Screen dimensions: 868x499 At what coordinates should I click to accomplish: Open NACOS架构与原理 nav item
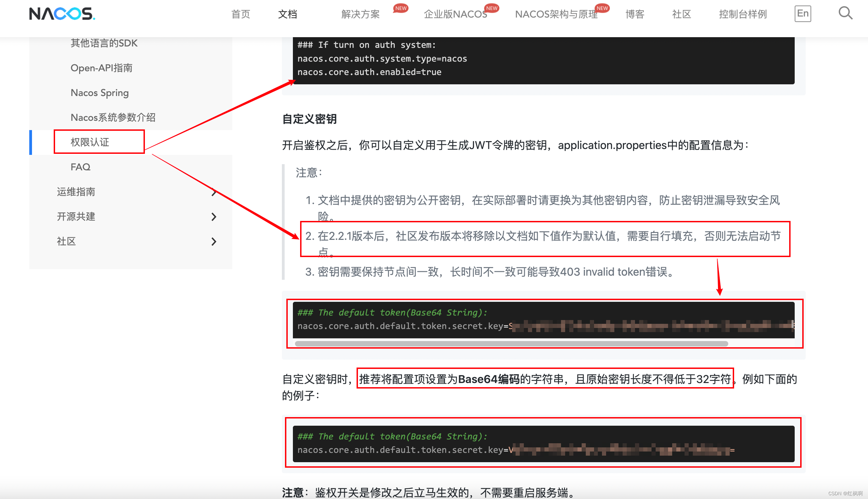(556, 14)
